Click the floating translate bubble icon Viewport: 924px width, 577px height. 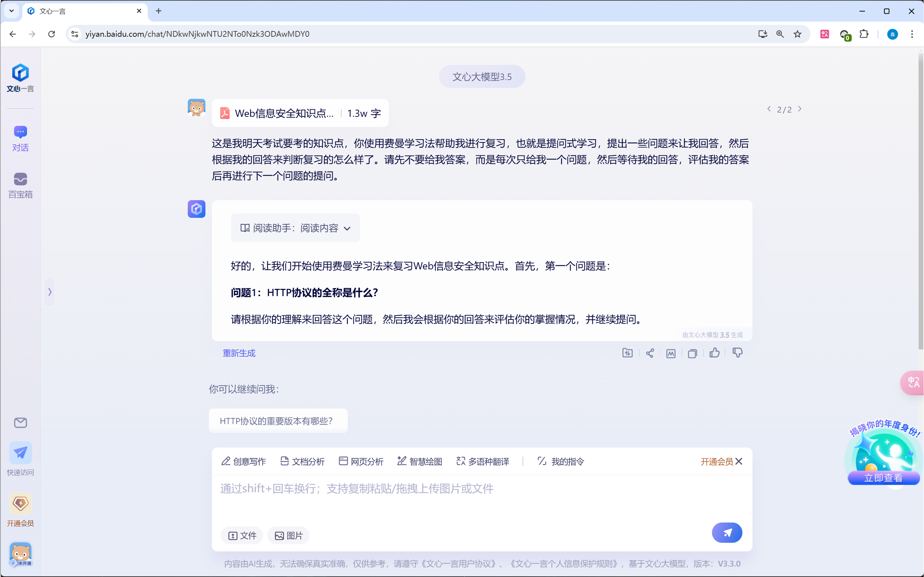pyautogui.click(x=913, y=382)
